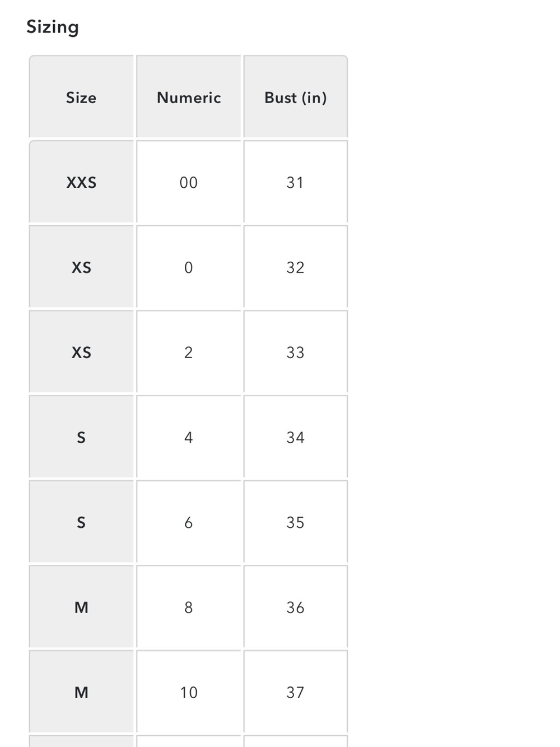The height and width of the screenshot is (747, 560).
Task: Select the Size column header
Action: pos(81,96)
